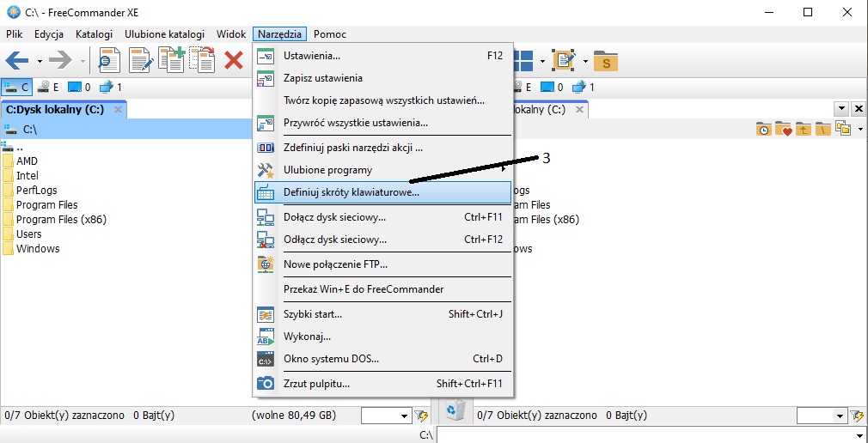Open the Widok menu
This screenshot has width=868, height=443.
click(x=231, y=34)
